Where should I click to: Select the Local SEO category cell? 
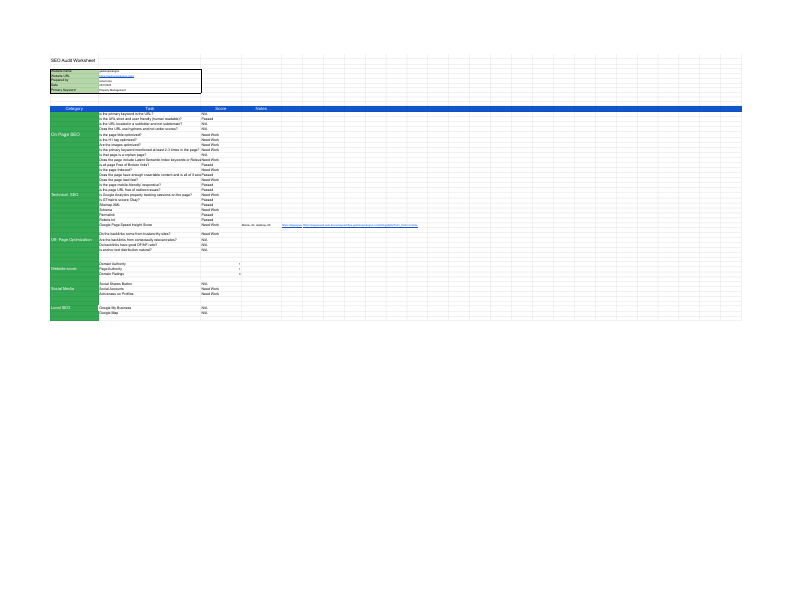(74, 308)
